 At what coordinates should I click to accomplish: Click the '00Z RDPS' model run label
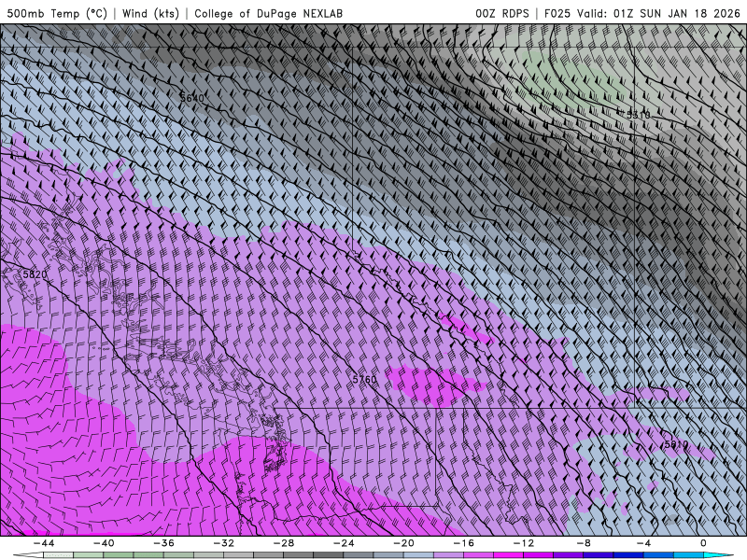pyautogui.click(x=502, y=13)
